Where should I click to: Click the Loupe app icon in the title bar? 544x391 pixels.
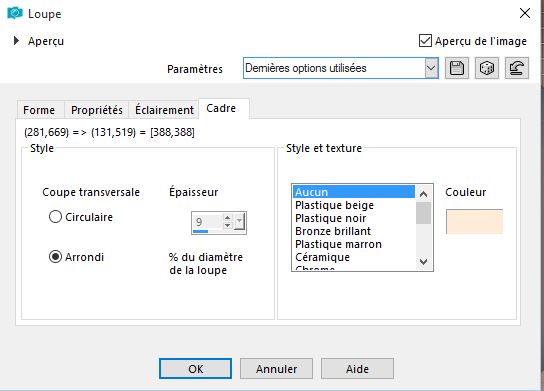(x=15, y=13)
